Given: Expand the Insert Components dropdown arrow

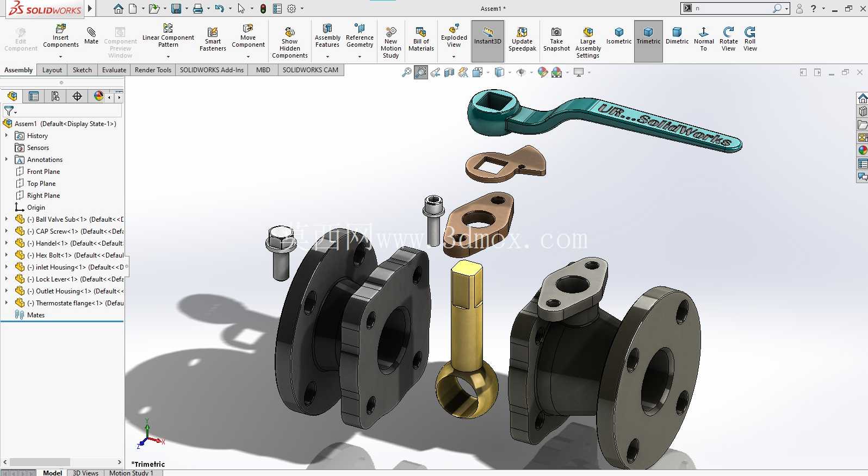Looking at the screenshot, I should pyautogui.click(x=61, y=57).
